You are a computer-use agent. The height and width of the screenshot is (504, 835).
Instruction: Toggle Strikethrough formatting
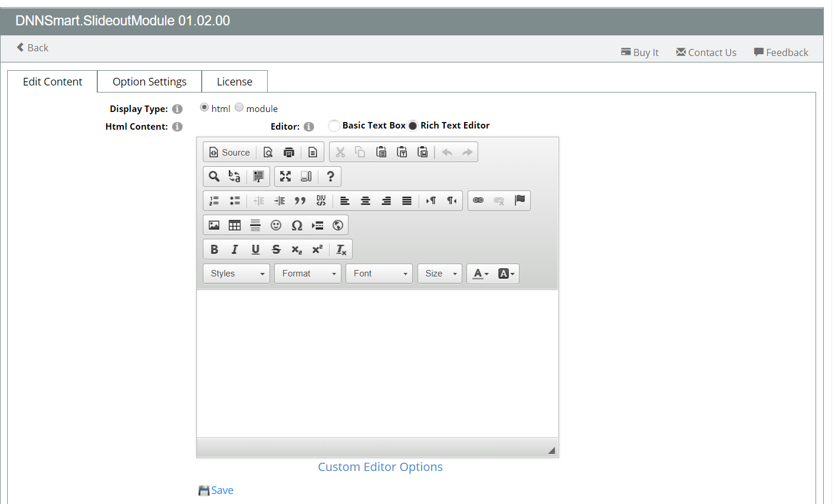click(276, 249)
